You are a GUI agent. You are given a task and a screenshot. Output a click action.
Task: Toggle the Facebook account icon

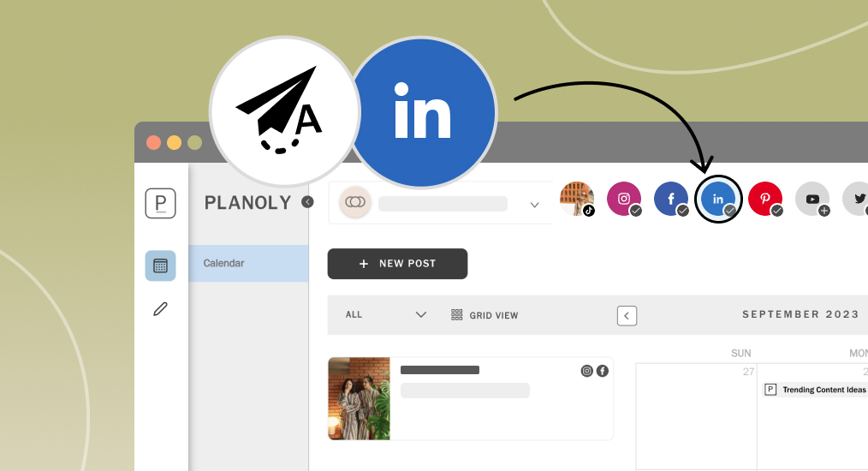pos(671,199)
